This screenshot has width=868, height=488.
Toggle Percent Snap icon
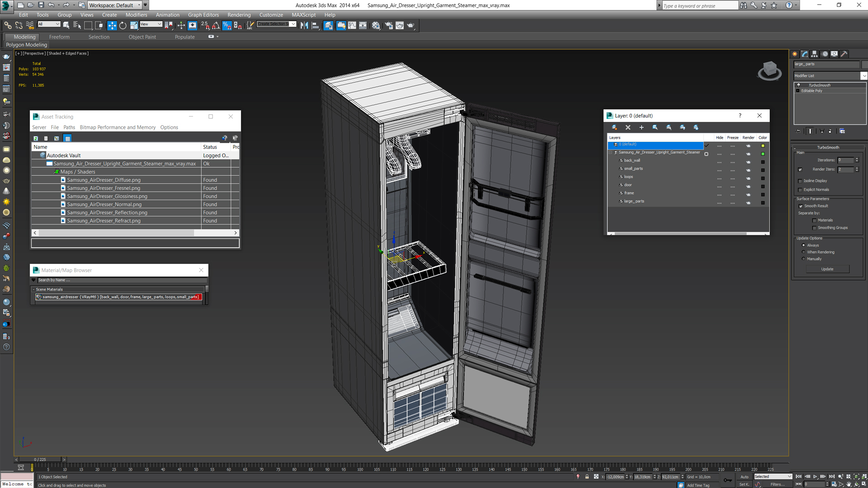[227, 26]
